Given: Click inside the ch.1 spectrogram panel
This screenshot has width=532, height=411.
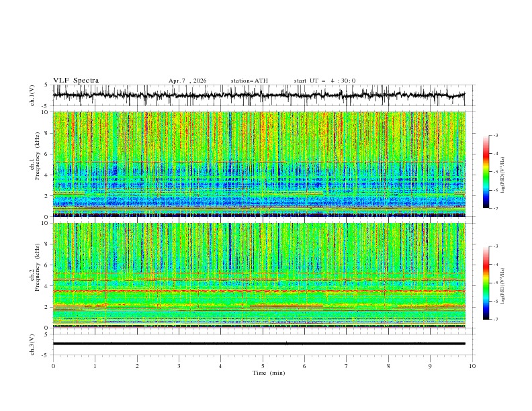Looking at the screenshot, I should [x=259, y=164].
